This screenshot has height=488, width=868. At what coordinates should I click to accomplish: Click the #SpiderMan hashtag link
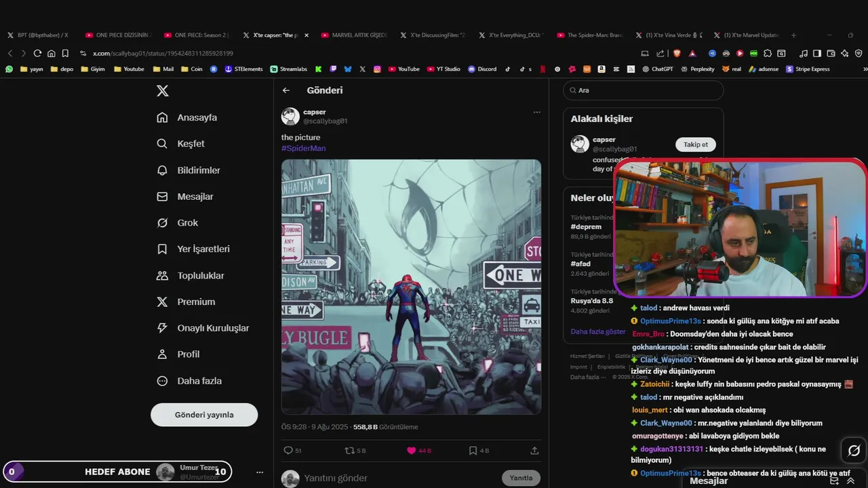pos(303,148)
